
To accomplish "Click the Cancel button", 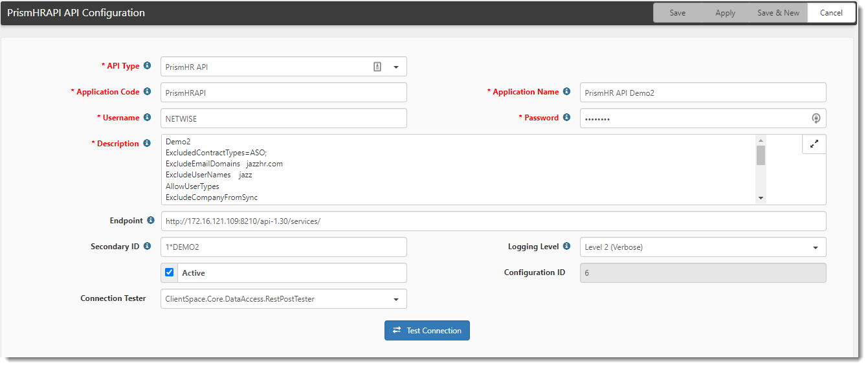I will [831, 13].
